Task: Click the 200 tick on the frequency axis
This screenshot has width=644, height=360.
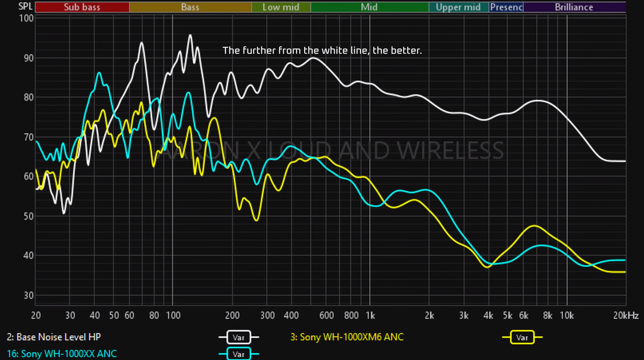Action: (232, 315)
